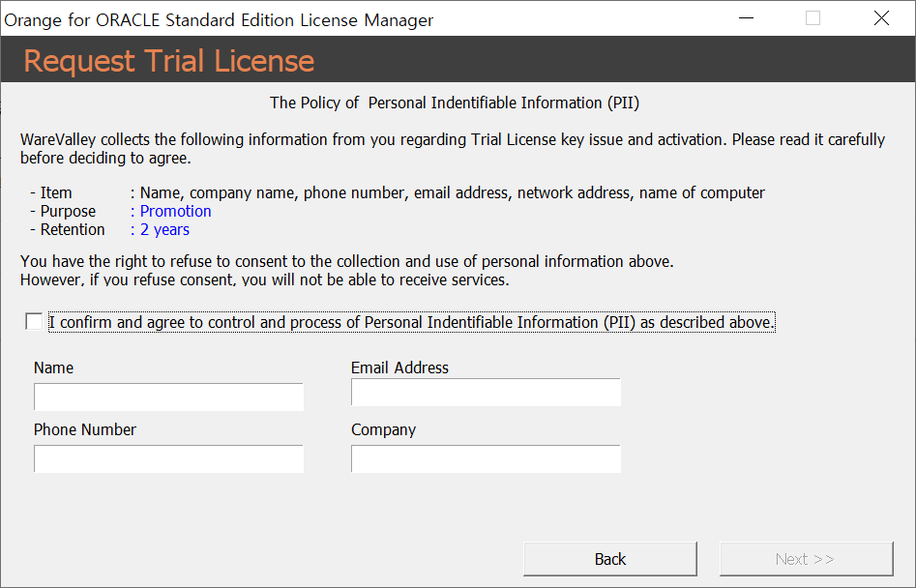Click the Request Trial License header
Image resolution: width=916 pixels, height=588 pixels.
169,61
